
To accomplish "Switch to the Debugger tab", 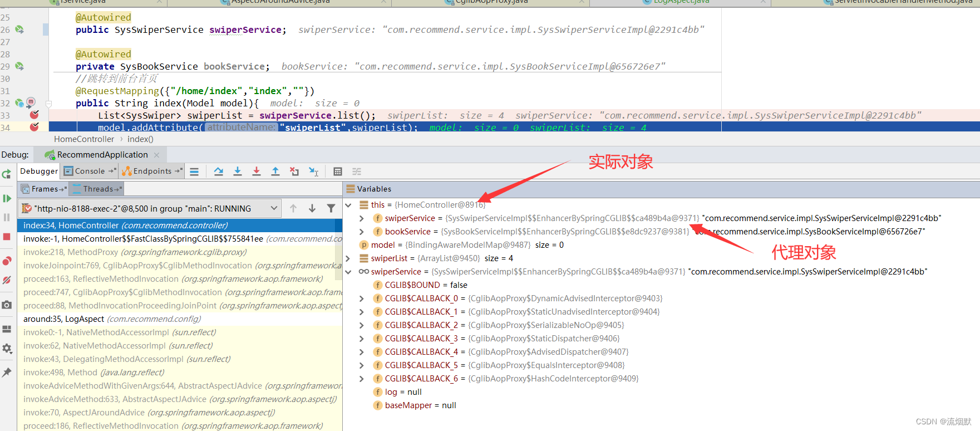I will 39,171.
